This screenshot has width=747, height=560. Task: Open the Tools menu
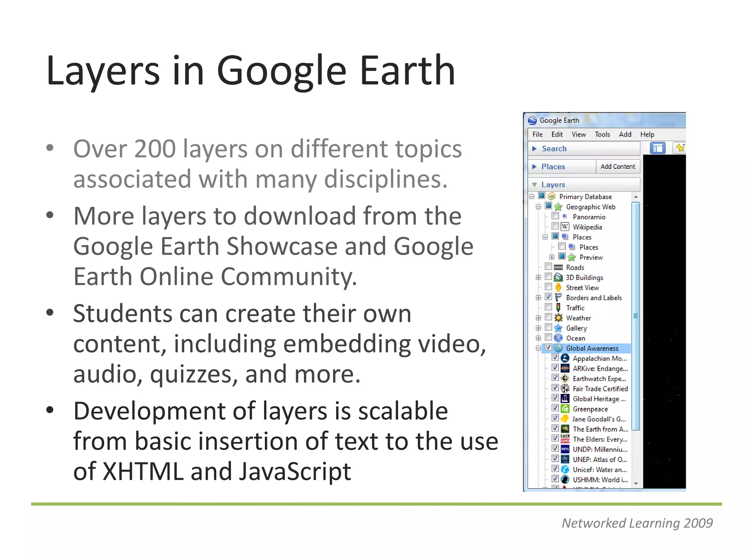[602, 135]
